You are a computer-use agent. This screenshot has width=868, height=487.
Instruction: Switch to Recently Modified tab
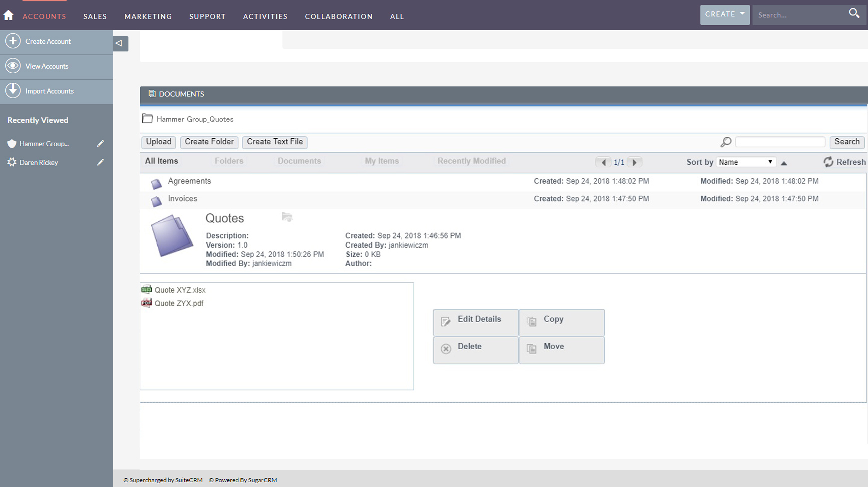[471, 161]
